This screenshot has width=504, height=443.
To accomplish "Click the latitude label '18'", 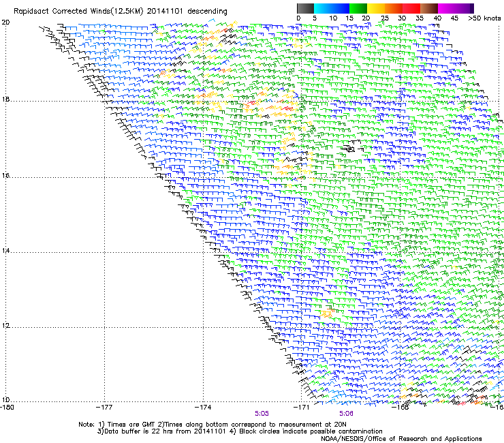I will (x=5, y=100).
